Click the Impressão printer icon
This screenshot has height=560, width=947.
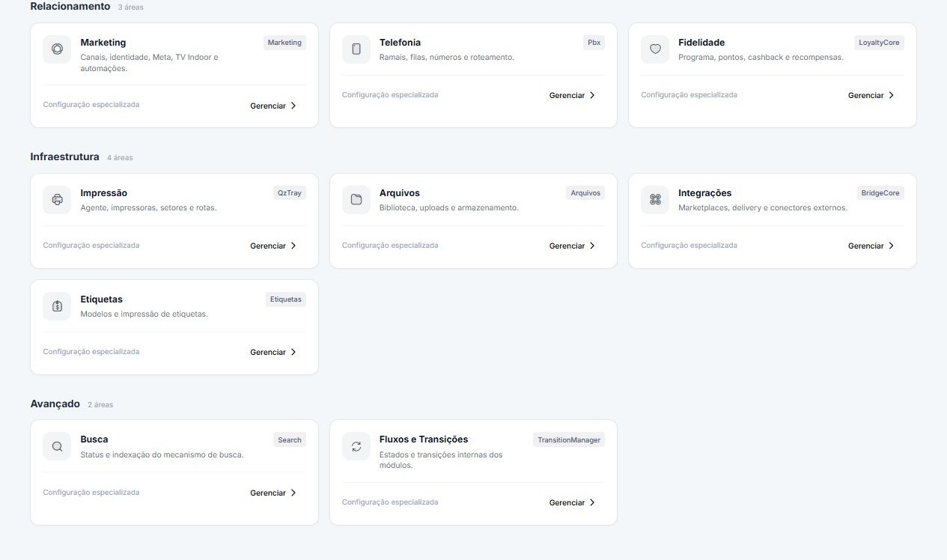57,200
